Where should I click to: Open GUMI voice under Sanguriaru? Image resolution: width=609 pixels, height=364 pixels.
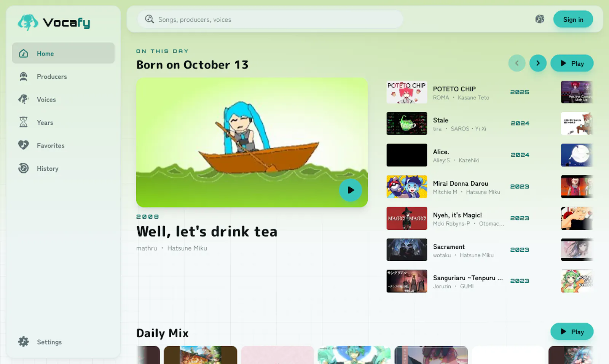(x=467, y=286)
